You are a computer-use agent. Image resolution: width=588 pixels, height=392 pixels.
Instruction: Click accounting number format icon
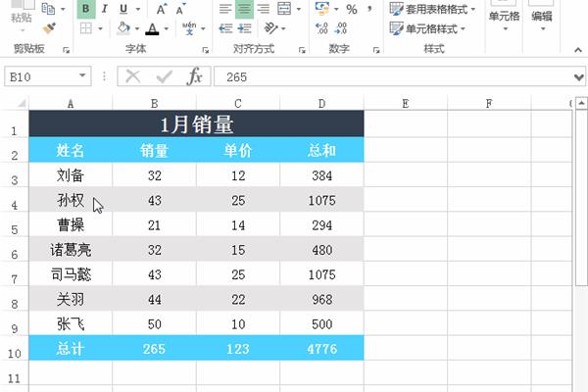(x=322, y=9)
